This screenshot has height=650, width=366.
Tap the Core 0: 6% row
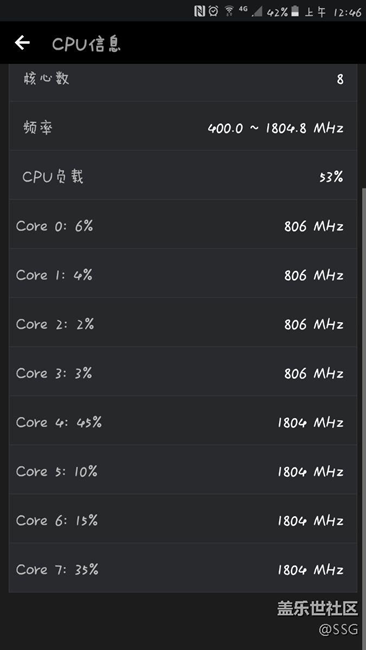tap(183, 224)
